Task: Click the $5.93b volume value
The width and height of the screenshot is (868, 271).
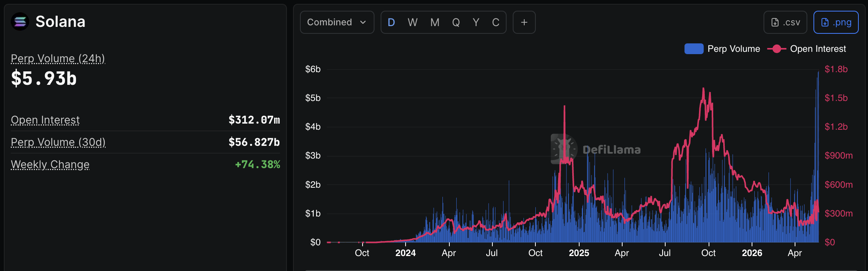Action: [x=44, y=78]
